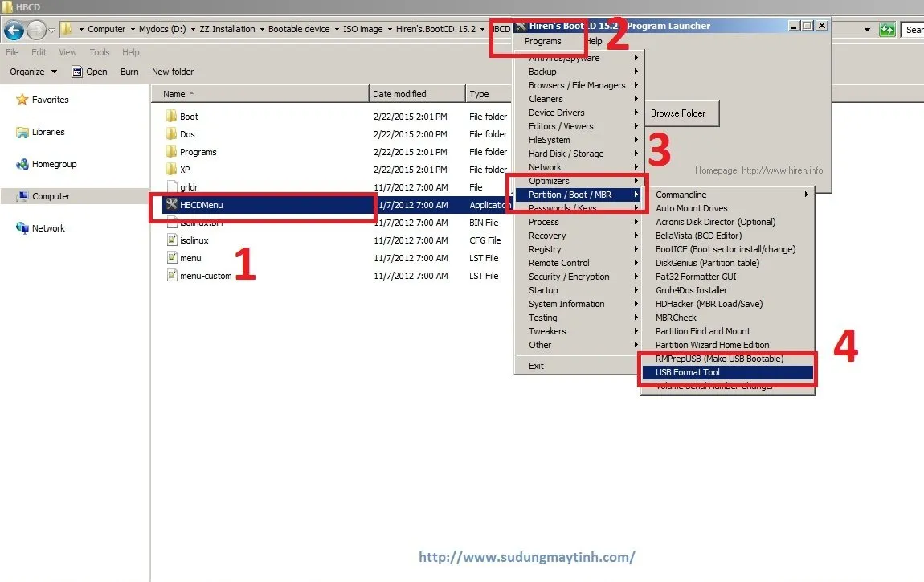
Task: Click the isolinux CFG file icon
Action: point(171,240)
